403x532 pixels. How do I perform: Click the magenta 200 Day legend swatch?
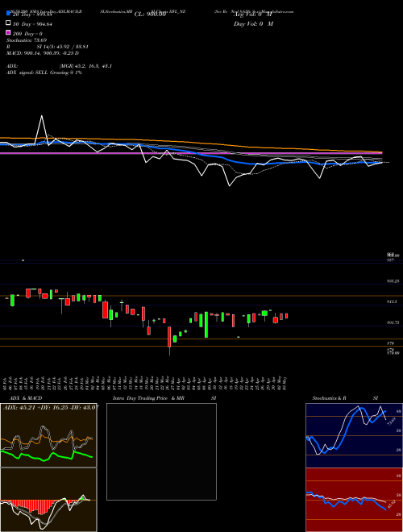point(8,32)
